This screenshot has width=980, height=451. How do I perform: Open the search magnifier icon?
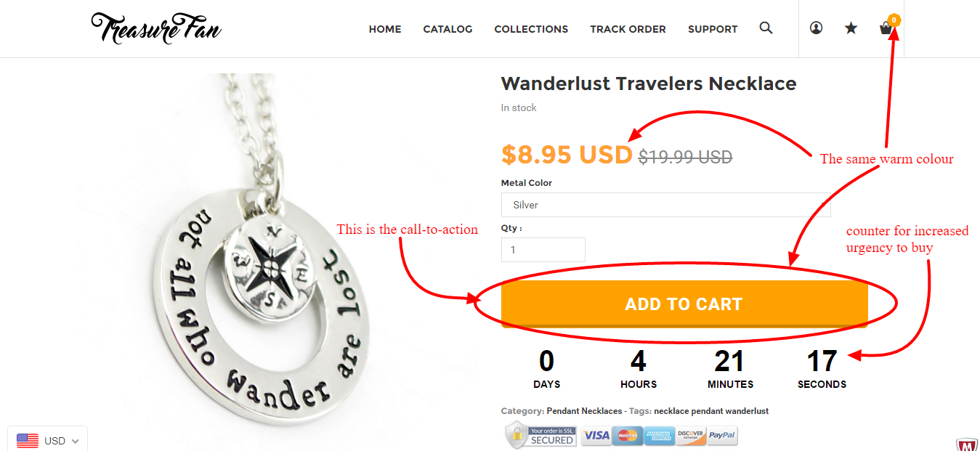pyautogui.click(x=766, y=28)
